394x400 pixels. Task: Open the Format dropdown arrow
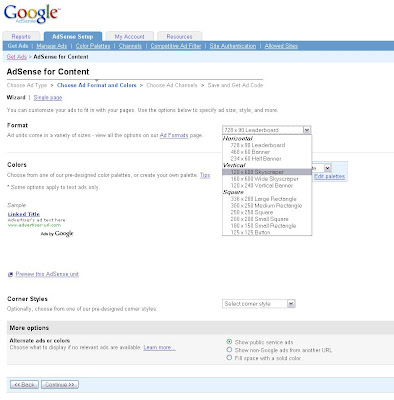coord(307,130)
